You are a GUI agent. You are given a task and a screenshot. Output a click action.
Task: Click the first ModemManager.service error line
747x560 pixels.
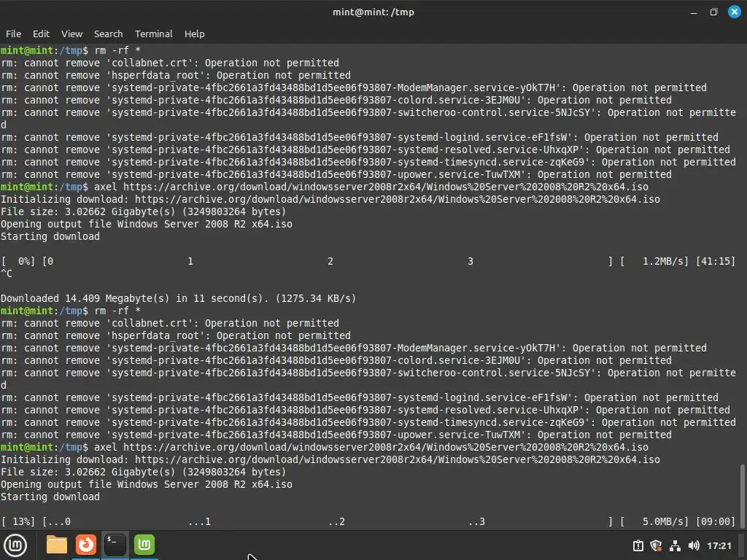pyautogui.click(x=354, y=87)
